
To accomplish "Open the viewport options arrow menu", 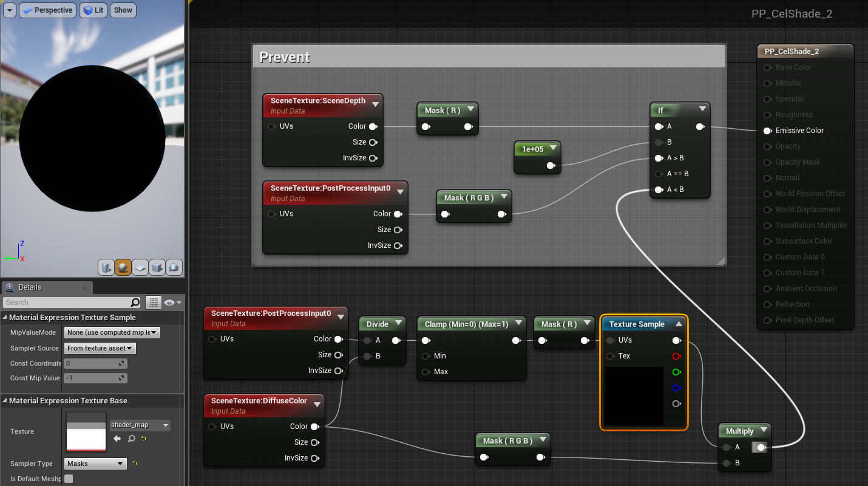I will tap(8, 10).
